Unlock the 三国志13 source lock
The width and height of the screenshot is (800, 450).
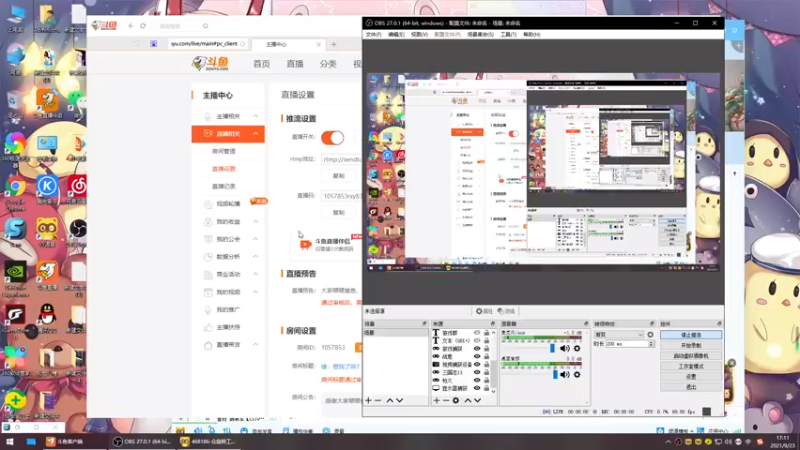click(x=486, y=372)
